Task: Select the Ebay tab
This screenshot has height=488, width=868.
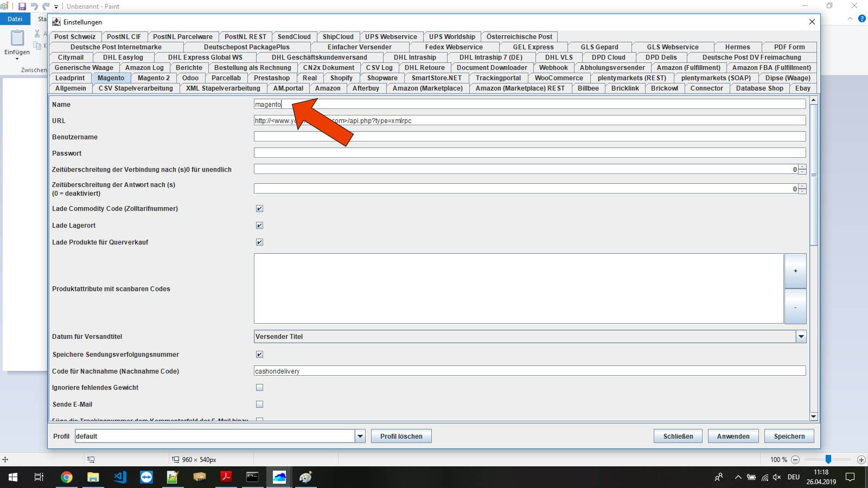Action: tap(803, 88)
